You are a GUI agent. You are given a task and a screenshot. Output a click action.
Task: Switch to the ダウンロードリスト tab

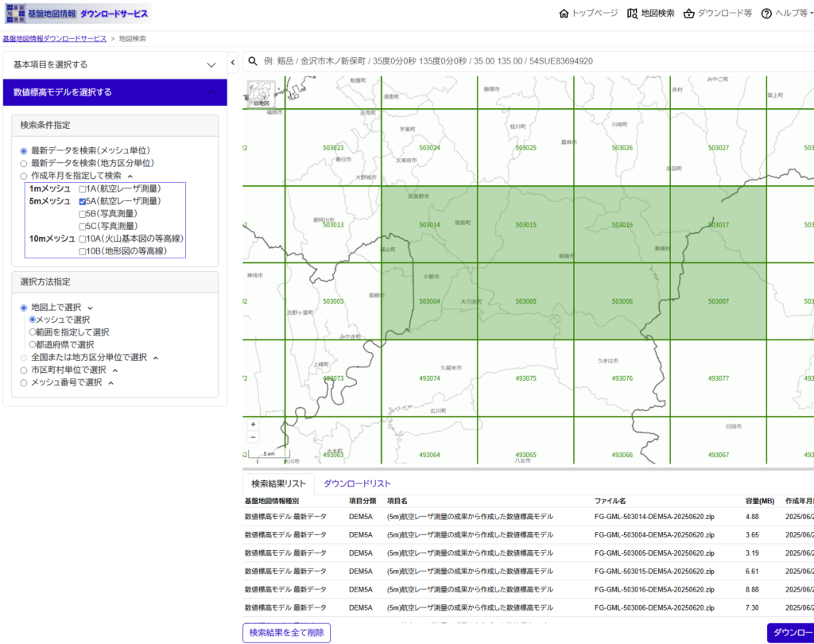pos(357,483)
